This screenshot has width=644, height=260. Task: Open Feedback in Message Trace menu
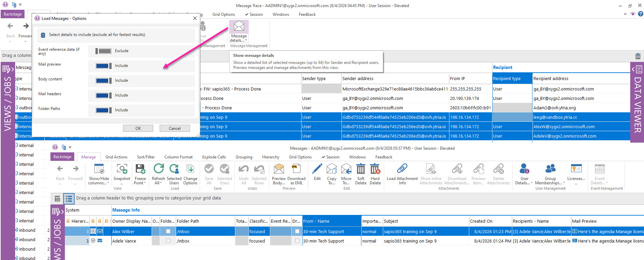pos(307,14)
